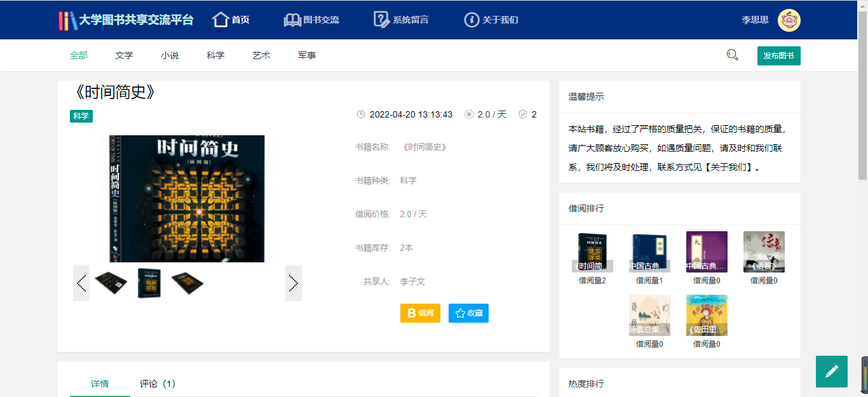Open the purple 中国古典 book in ranking
Screen dimensions: 868x397
[x=707, y=252]
